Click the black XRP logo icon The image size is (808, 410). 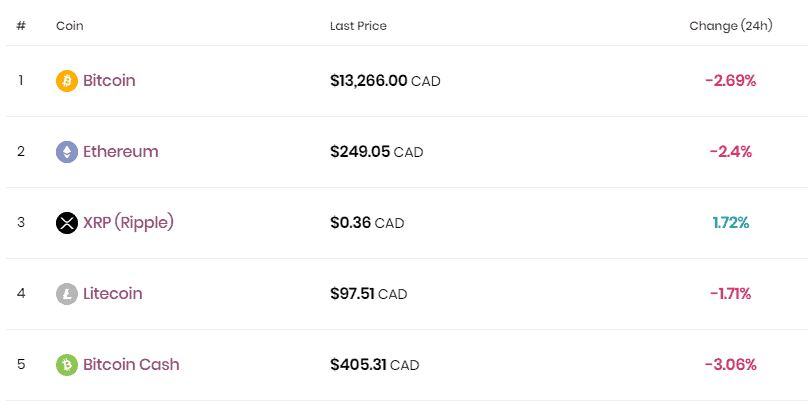[67, 223]
